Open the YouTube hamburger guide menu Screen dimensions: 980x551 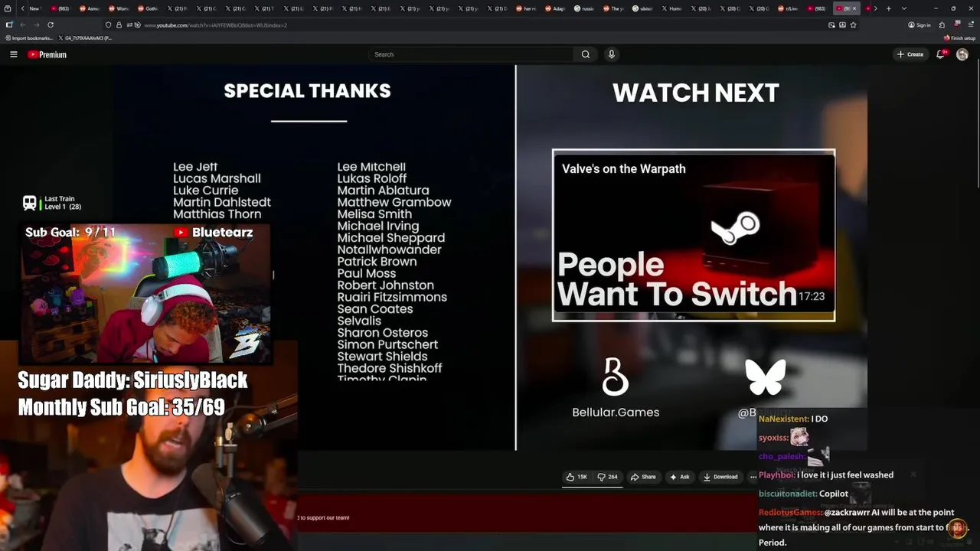click(13, 54)
